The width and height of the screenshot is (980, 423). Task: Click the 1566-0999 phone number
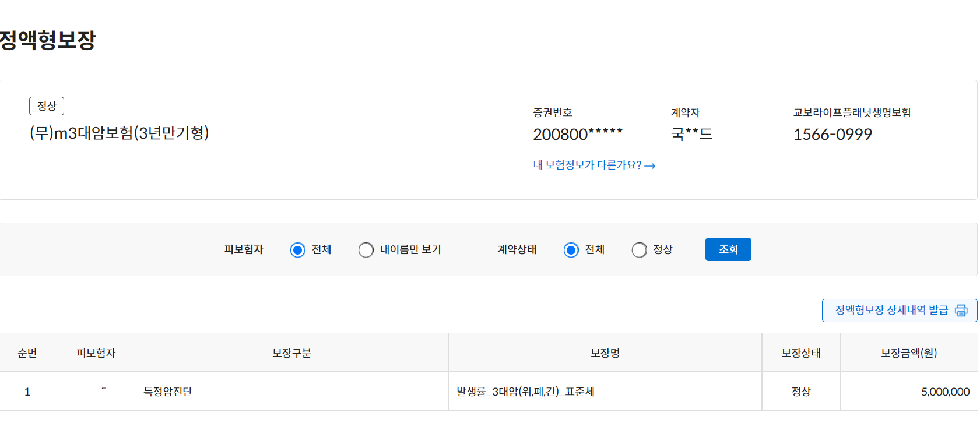pyautogui.click(x=833, y=135)
